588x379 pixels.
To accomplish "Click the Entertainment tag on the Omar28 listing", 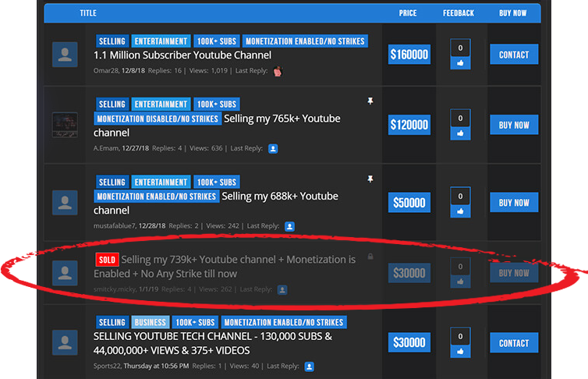I will 161,41.
